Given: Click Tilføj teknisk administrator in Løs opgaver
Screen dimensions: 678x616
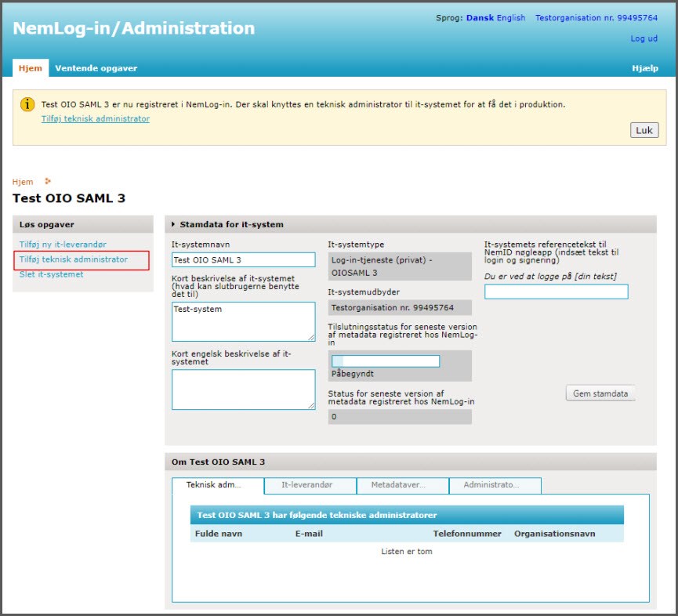Looking at the screenshot, I should [x=74, y=259].
